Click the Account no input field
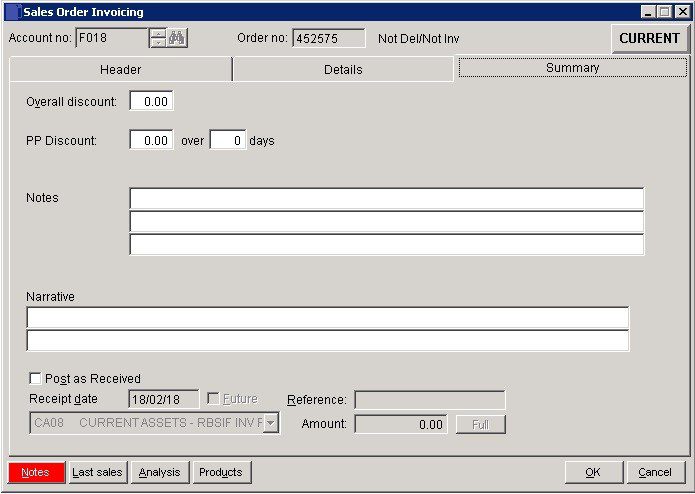The image size is (695, 494). coord(112,38)
